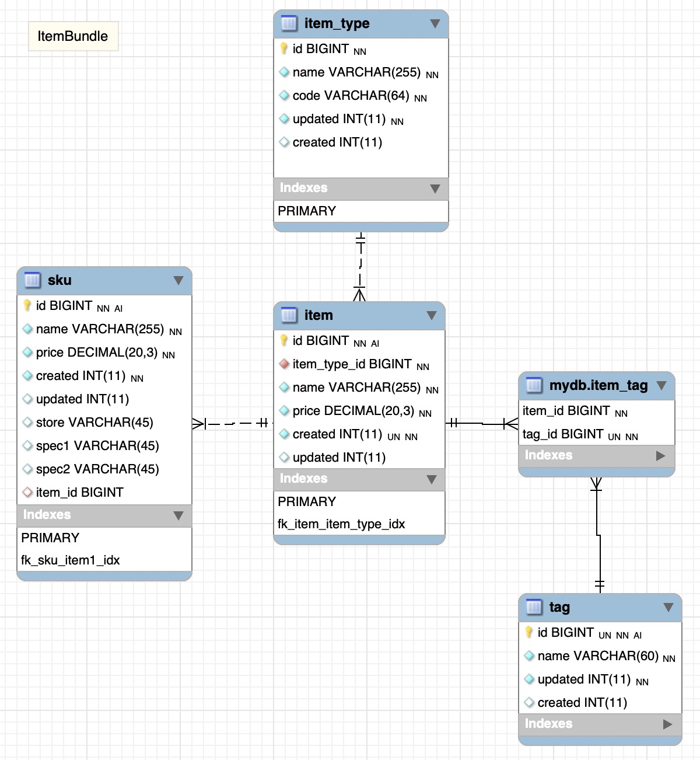Select the ItemBundle note label
Screen dimensions: 700x760
[73, 36]
